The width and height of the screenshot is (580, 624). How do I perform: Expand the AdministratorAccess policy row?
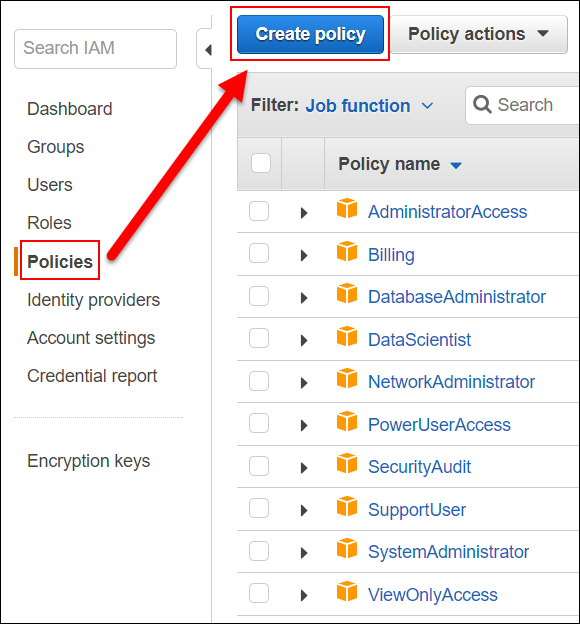(x=304, y=213)
